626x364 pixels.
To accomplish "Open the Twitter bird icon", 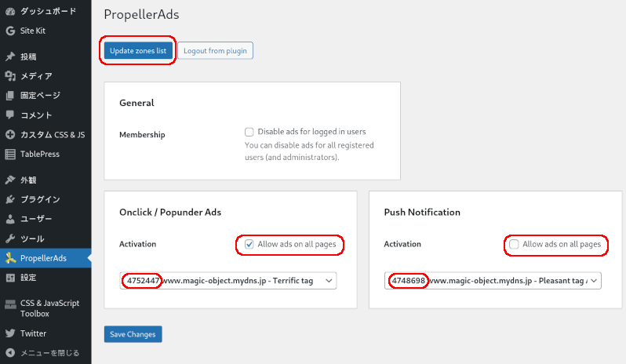I will tap(10, 333).
